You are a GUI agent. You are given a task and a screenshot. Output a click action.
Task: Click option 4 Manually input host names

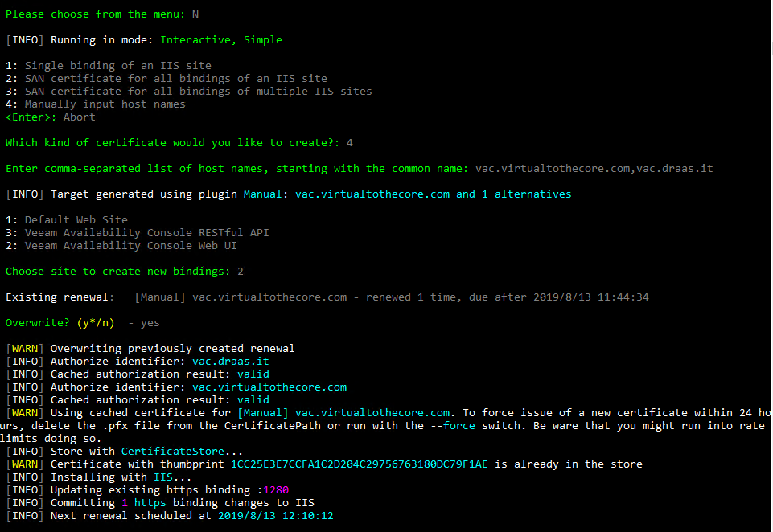(x=96, y=104)
